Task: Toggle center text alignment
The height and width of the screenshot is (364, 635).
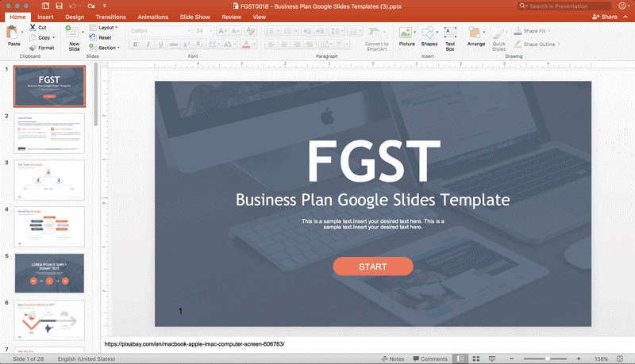Action: 284,44
